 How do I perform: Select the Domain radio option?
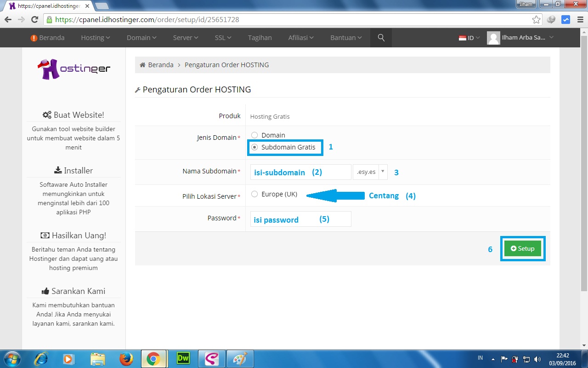[x=254, y=135]
